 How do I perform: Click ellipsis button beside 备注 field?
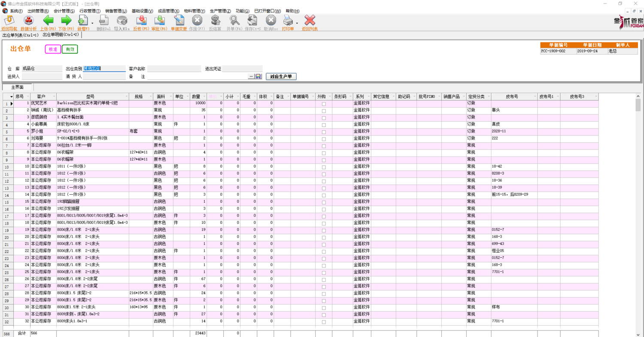point(251,76)
